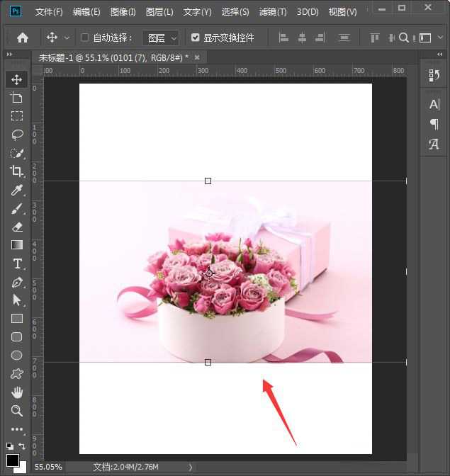450x476 pixels.
Task: Select the Pen tool
Action: pos(17,282)
